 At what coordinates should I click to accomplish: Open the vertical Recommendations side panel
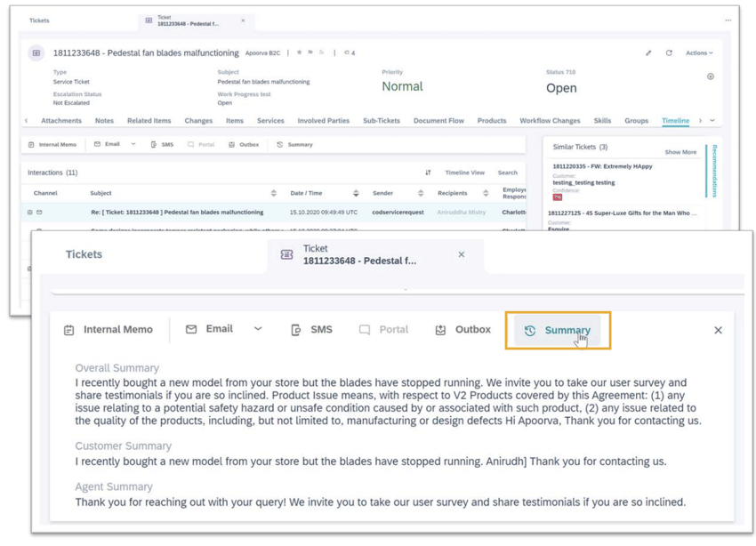click(x=714, y=169)
